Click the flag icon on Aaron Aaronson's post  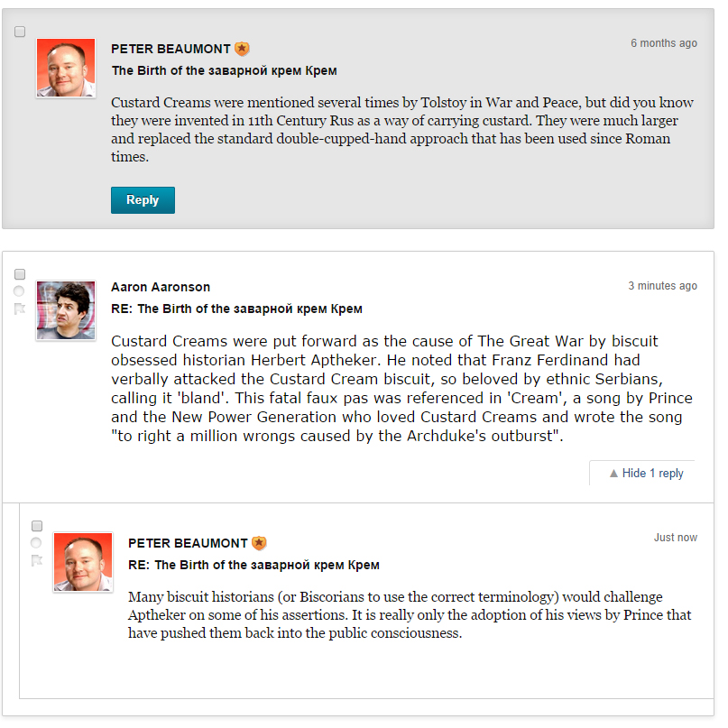pyautogui.click(x=20, y=309)
